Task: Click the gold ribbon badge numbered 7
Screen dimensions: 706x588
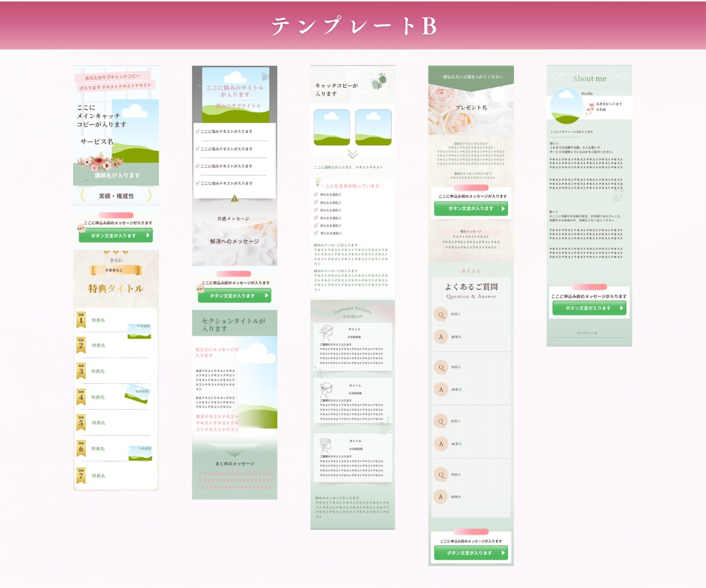Action: 81,475
